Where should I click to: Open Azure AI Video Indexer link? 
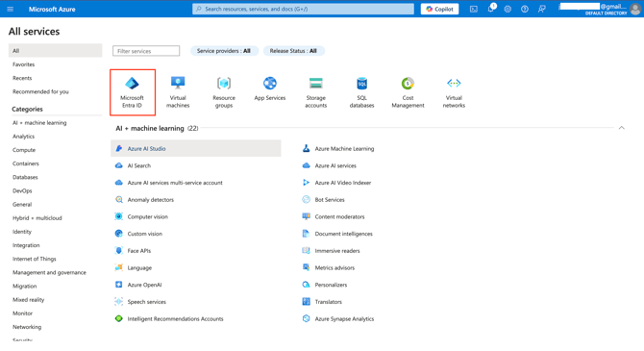pos(343,183)
